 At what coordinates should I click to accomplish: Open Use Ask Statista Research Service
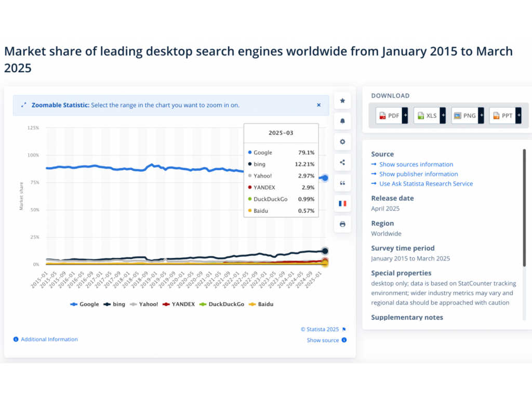[x=425, y=184]
